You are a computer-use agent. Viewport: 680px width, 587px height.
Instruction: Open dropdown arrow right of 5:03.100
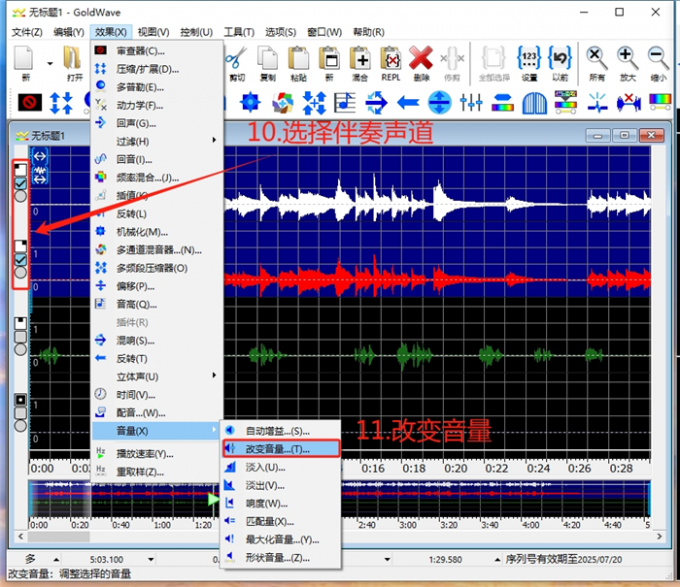(150, 559)
